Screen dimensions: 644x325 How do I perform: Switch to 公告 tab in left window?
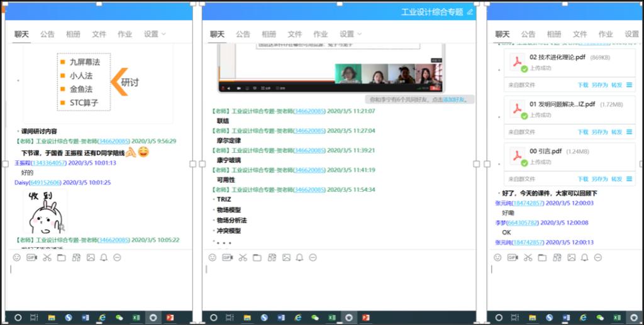(48, 34)
